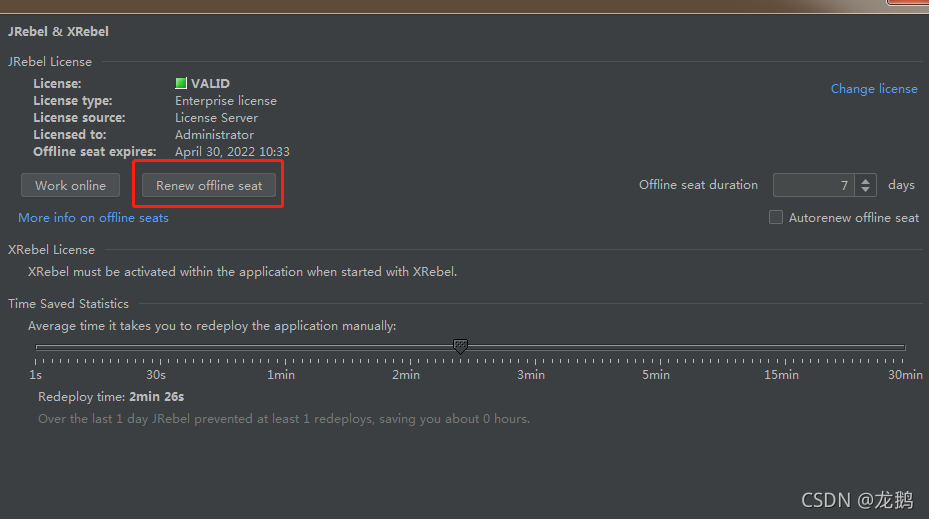Select the 'Enterprise license' text
The height and width of the screenshot is (519, 929).
click(x=226, y=101)
